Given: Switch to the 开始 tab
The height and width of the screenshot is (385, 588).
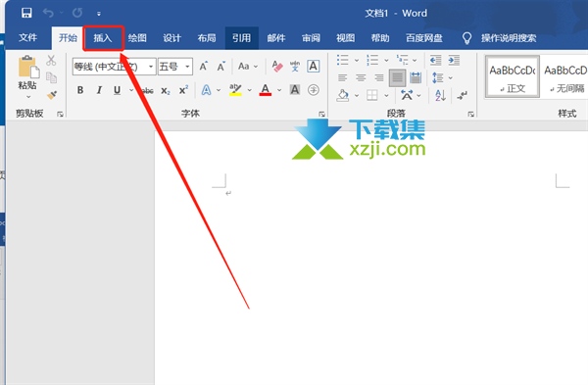Looking at the screenshot, I should coord(68,38).
